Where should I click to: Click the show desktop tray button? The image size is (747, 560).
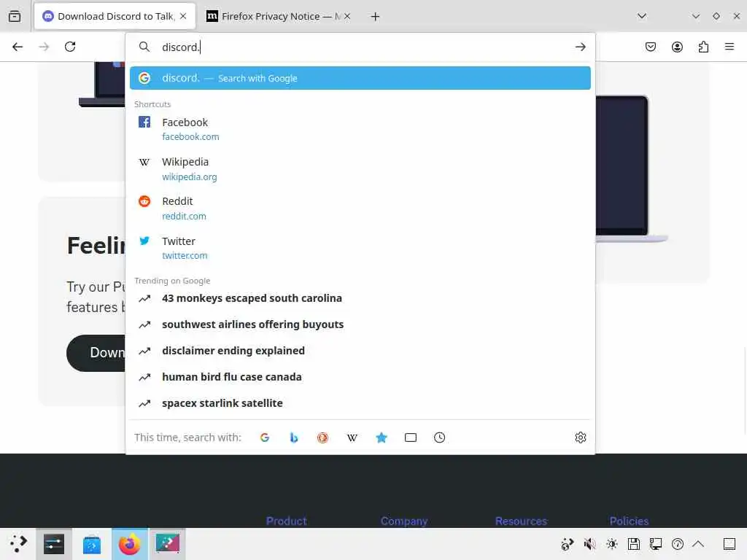click(729, 544)
